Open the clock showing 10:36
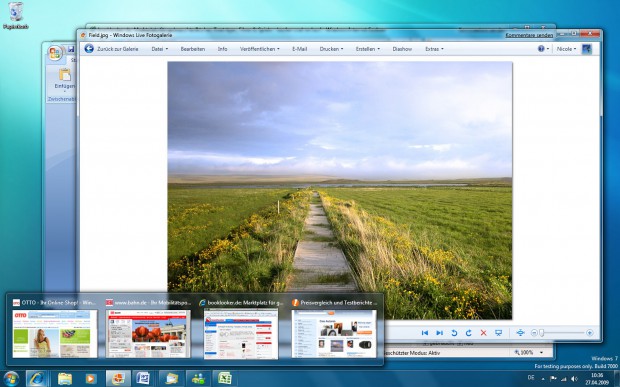Image resolution: width=620 pixels, height=387 pixels. coord(597,378)
